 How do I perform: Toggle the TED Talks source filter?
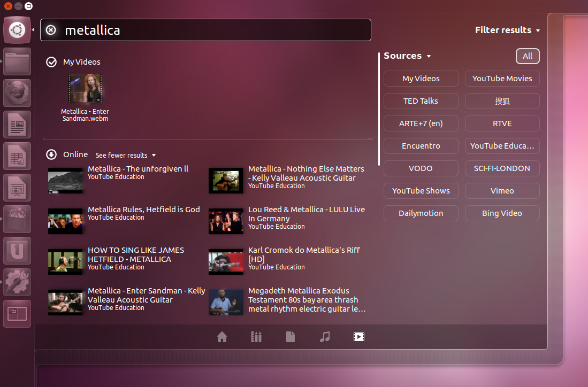tap(421, 101)
